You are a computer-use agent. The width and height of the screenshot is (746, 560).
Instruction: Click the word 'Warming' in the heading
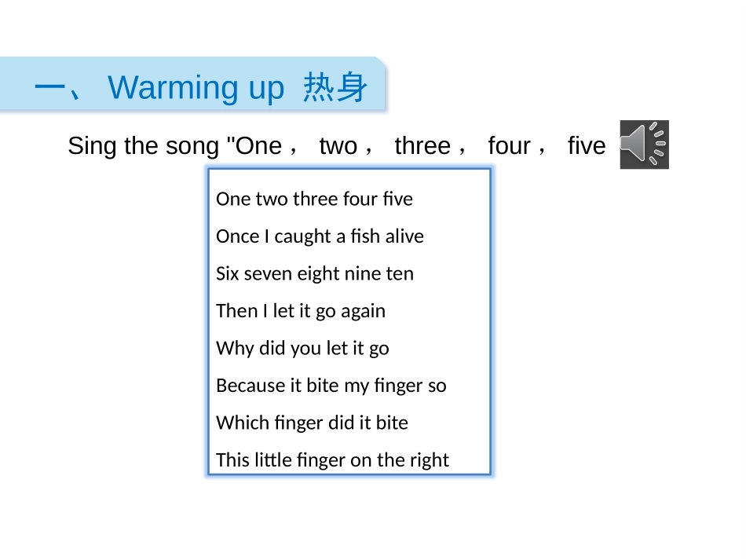pos(172,88)
